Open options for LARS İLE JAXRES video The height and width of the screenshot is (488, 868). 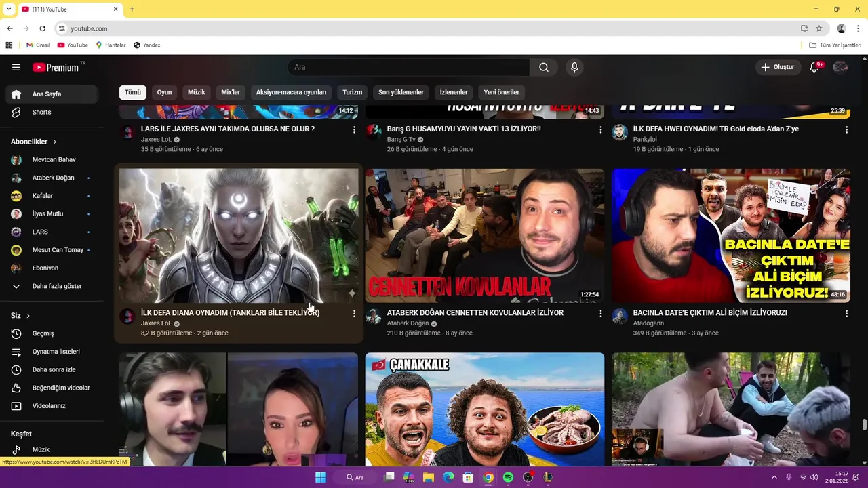pyautogui.click(x=354, y=129)
